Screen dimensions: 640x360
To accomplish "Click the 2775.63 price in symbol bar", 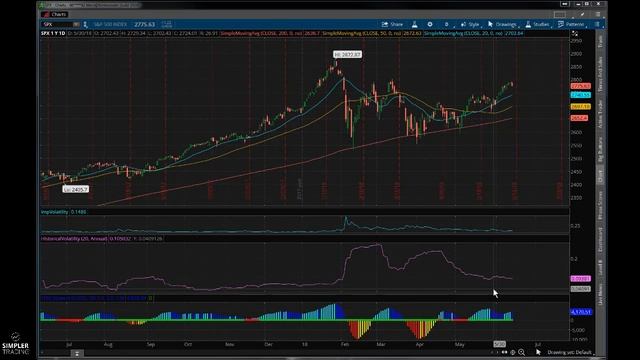I will click(x=144, y=24).
